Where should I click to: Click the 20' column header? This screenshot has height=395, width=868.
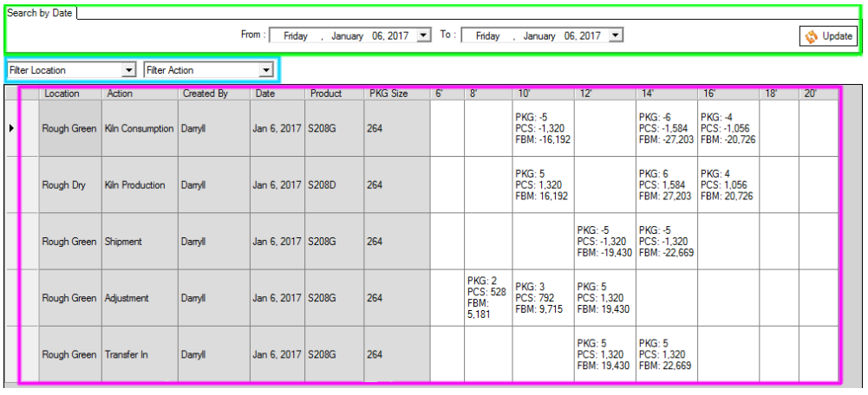[819, 94]
